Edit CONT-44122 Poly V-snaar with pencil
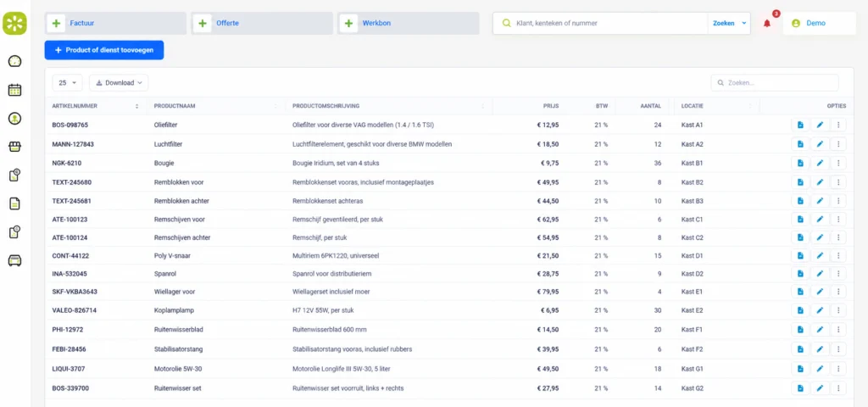This screenshot has width=868, height=407. [x=820, y=256]
